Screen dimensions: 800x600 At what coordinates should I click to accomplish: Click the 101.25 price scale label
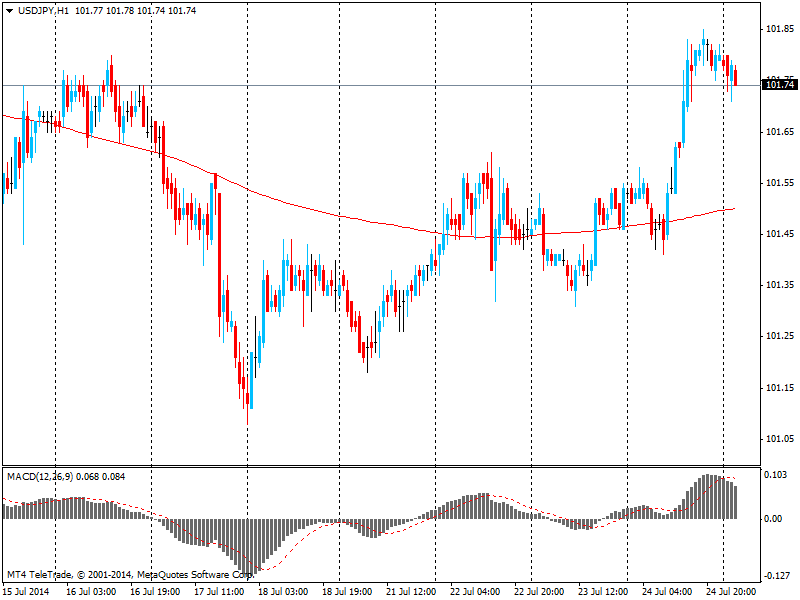coord(779,336)
